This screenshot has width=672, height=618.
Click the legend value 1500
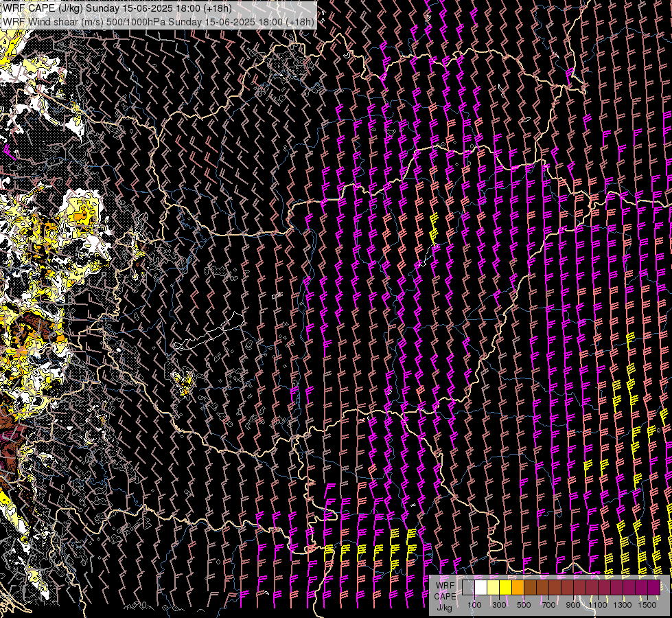coord(647,605)
